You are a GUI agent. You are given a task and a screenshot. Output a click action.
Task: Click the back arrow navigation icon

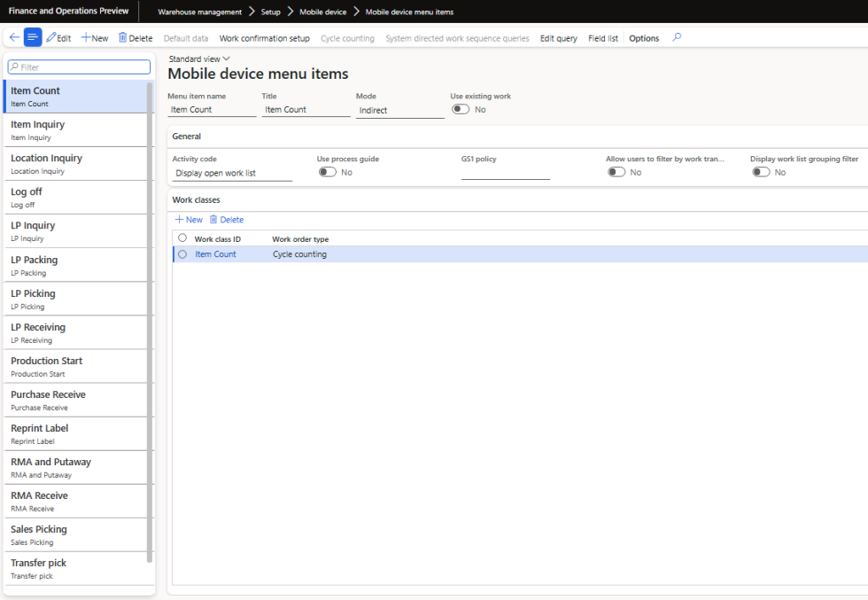(14, 37)
